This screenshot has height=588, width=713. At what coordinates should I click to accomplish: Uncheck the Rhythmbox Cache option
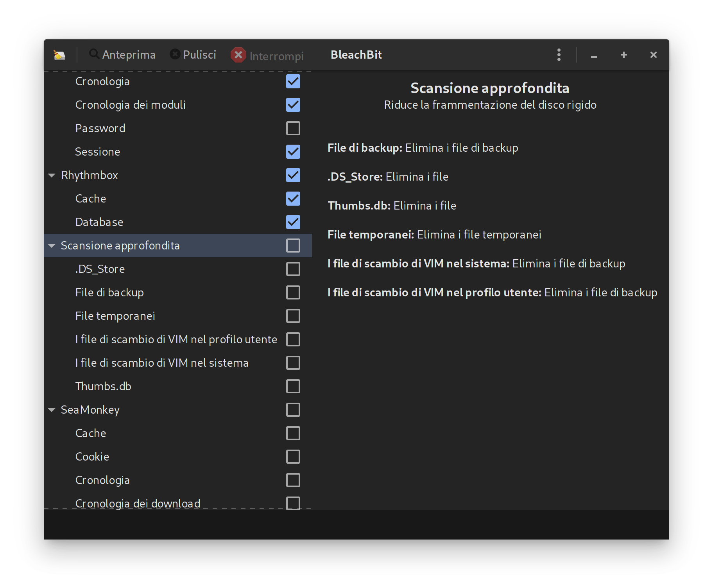(293, 199)
